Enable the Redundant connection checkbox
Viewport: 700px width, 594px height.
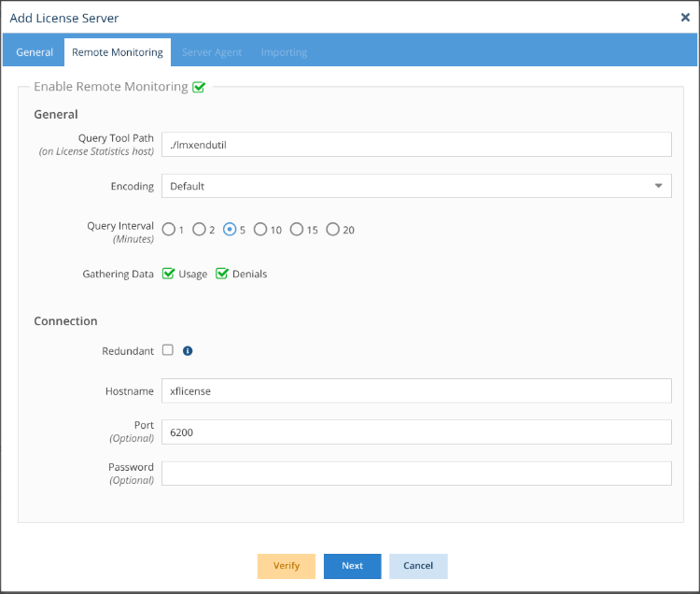[x=168, y=350]
